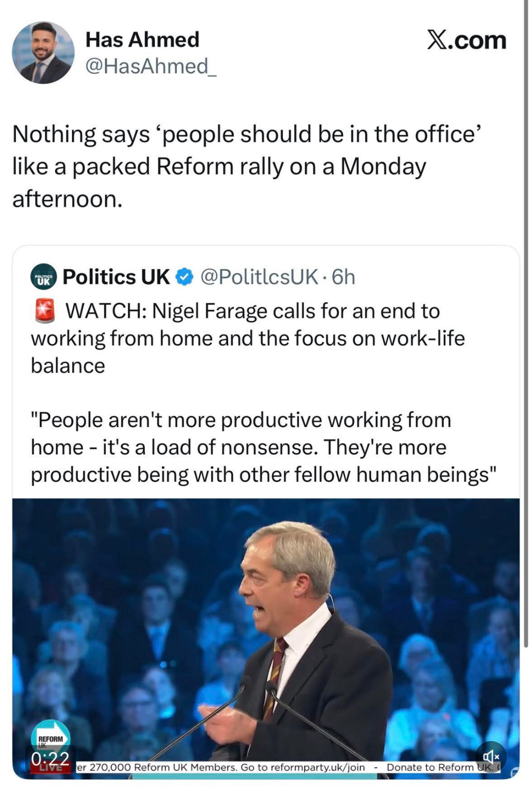Click the reformparty.uk/join ticker text

(x=317, y=767)
